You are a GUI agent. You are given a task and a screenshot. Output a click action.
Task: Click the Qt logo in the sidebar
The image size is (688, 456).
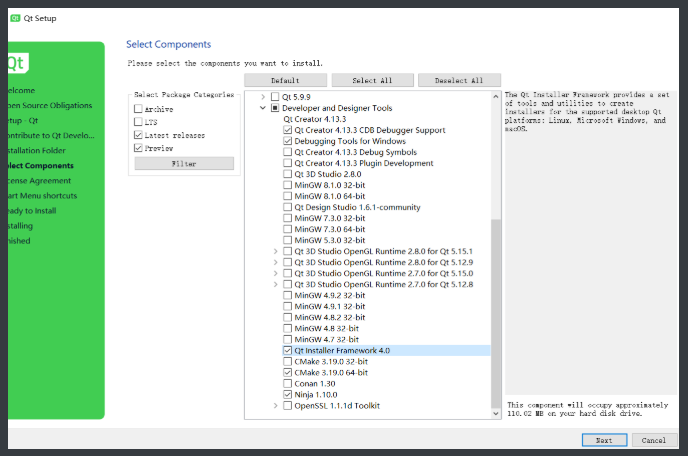coord(18,63)
